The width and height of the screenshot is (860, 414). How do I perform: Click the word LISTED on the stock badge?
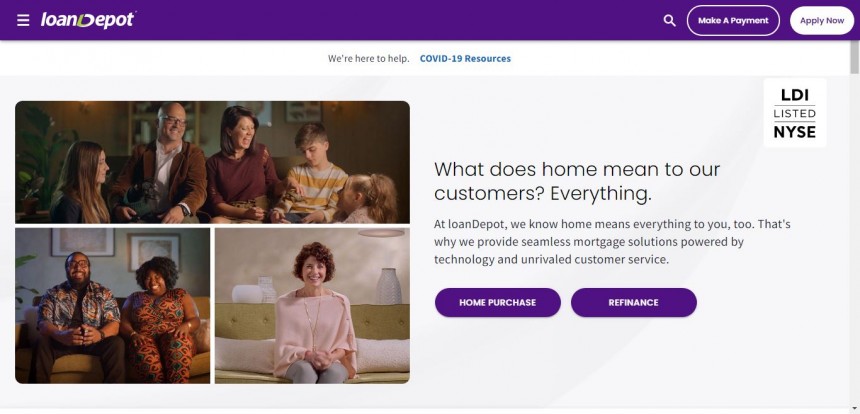tap(795, 114)
